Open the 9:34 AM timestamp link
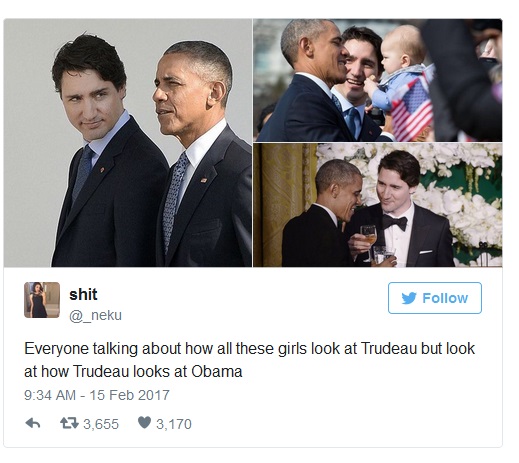 50,395
